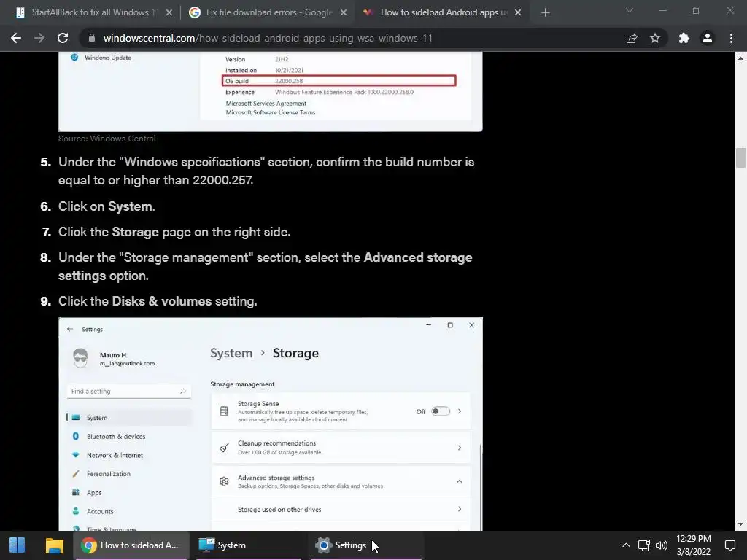Image resolution: width=747 pixels, height=560 pixels.
Task: Click the Storage Sense icon
Action: 224,411
